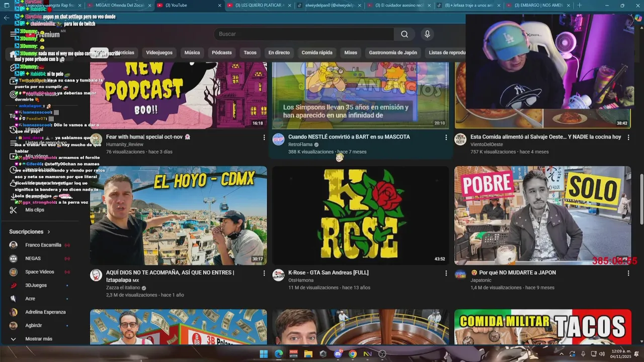Click the Buscar search input field
644x362 pixels.
pyautogui.click(x=304, y=34)
